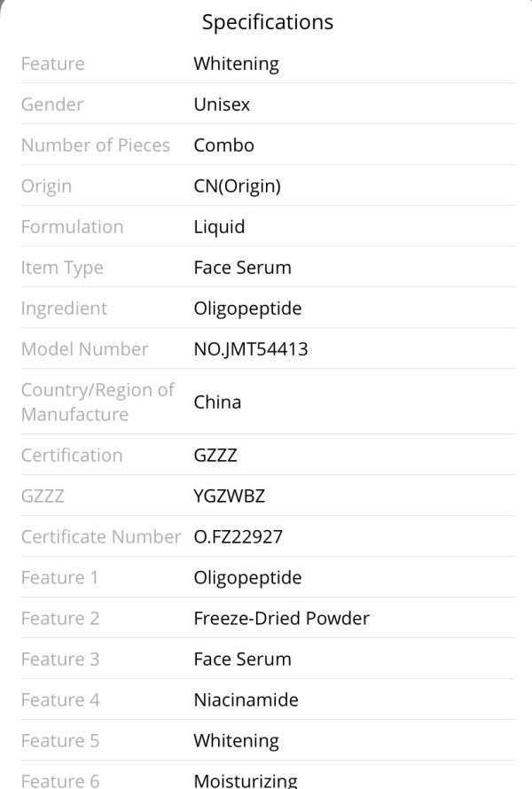This screenshot has width=532, height=789.
Task: Select the Ingredient Oligopeptide value
Action: click(x=247, y=309)
